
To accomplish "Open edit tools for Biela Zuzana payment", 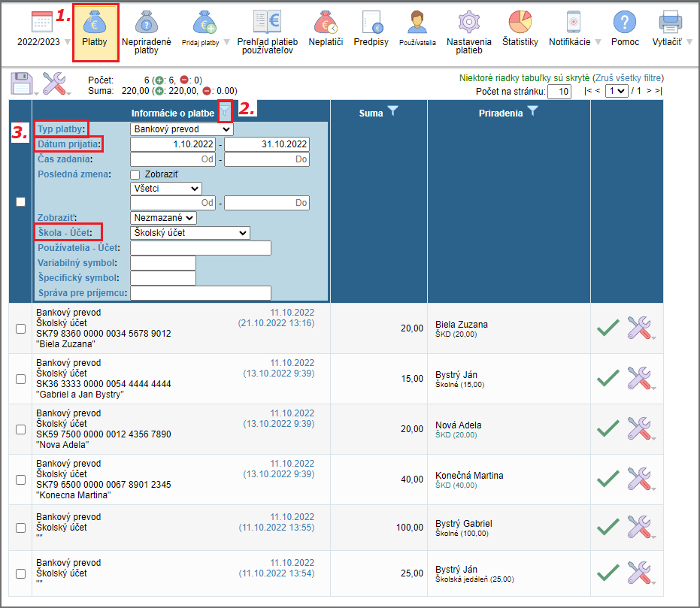I will [639, 328].
